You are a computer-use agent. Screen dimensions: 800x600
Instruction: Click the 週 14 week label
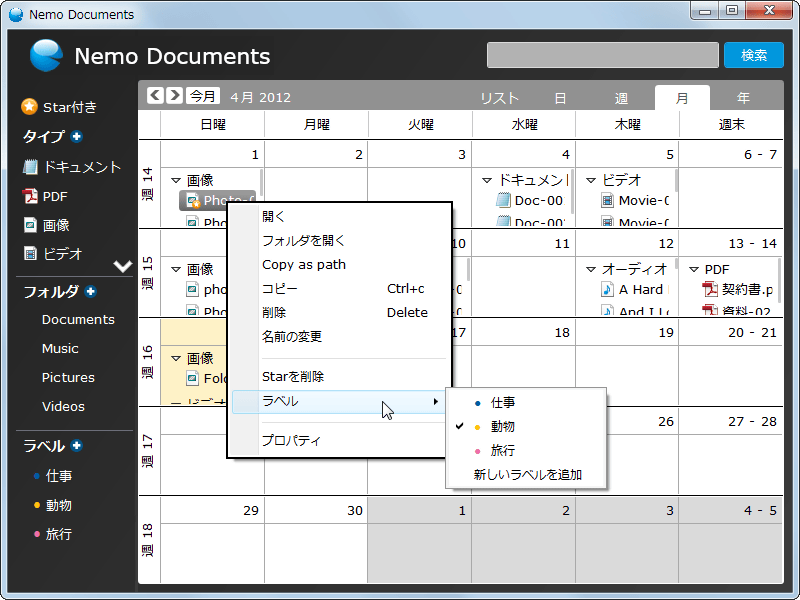click(147, 185)
